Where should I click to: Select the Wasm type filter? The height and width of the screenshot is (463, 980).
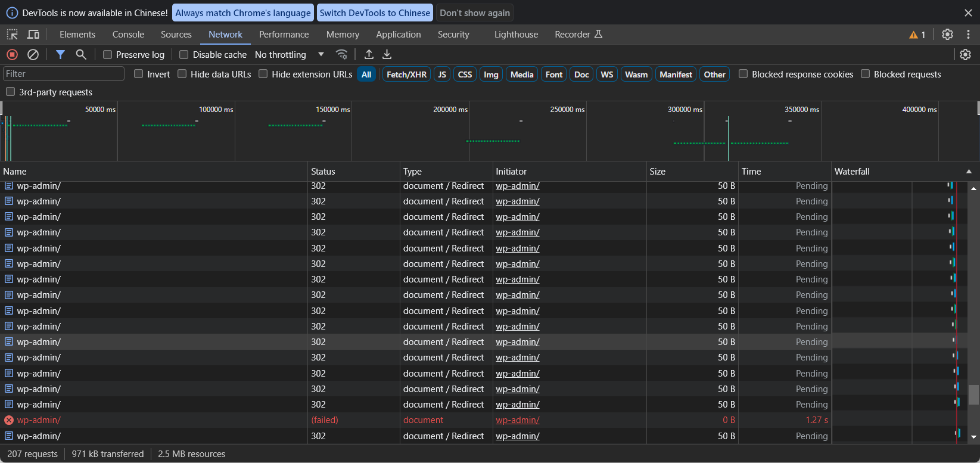(x=636, y=74)
